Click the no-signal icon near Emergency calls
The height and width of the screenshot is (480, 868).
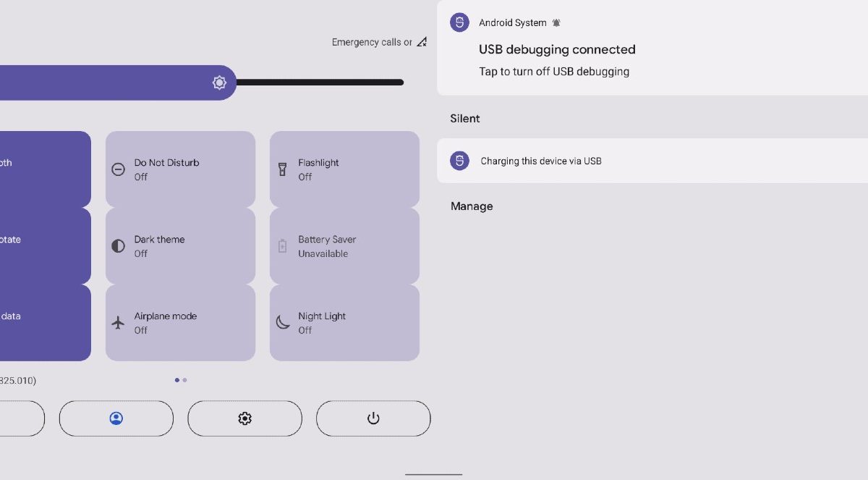coord(422,42)
